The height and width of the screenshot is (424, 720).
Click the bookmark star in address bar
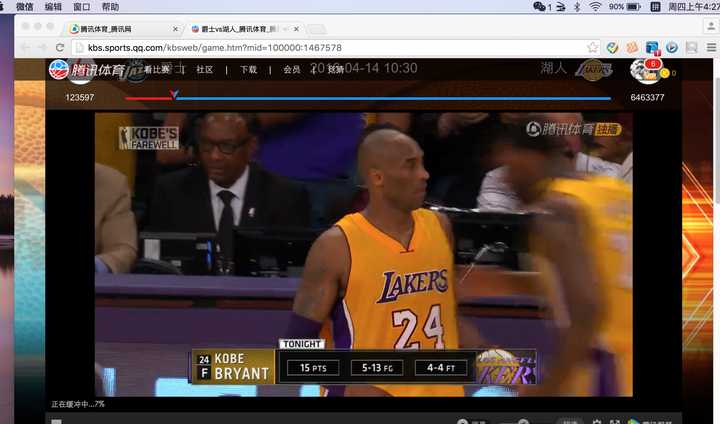point(593,47)
